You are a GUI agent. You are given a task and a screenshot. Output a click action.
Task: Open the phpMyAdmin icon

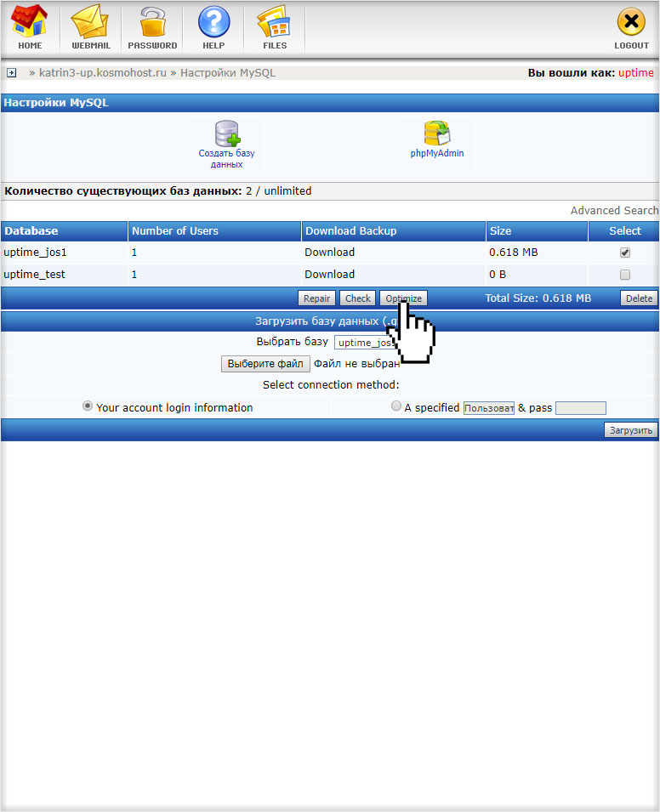[x=437, y=133]
